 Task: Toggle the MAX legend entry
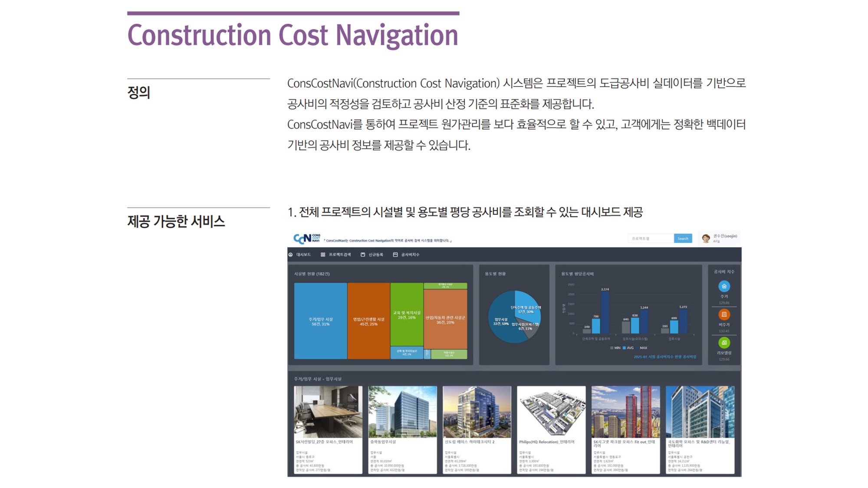(x=641, y=348)
